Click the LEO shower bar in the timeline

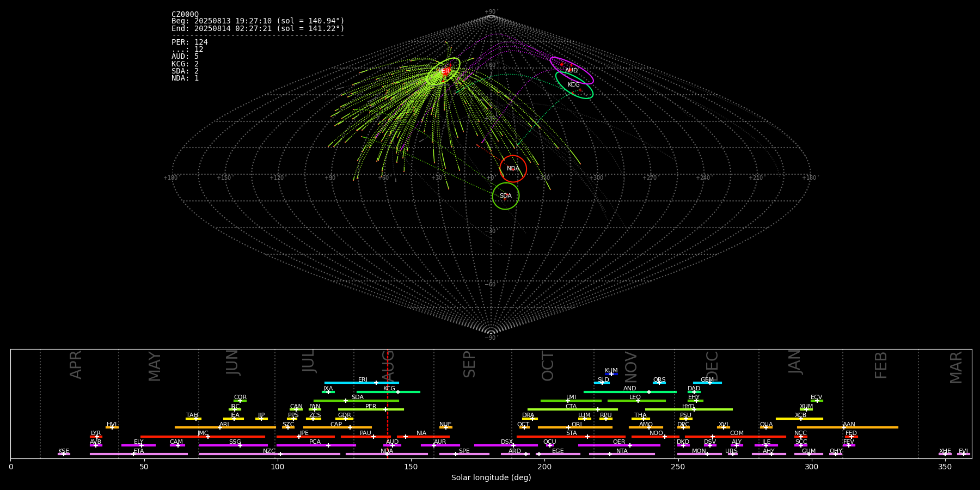636,401
